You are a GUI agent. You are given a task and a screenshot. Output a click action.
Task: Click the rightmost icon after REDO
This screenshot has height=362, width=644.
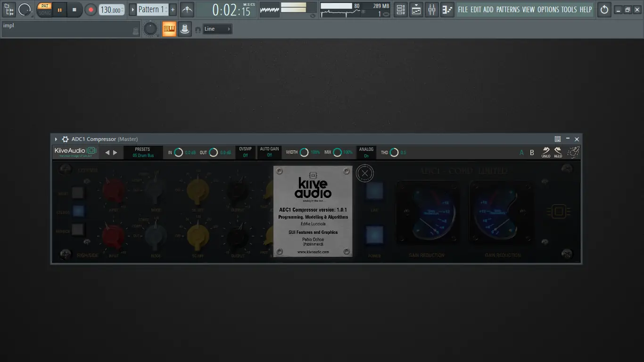pos(573,152)
